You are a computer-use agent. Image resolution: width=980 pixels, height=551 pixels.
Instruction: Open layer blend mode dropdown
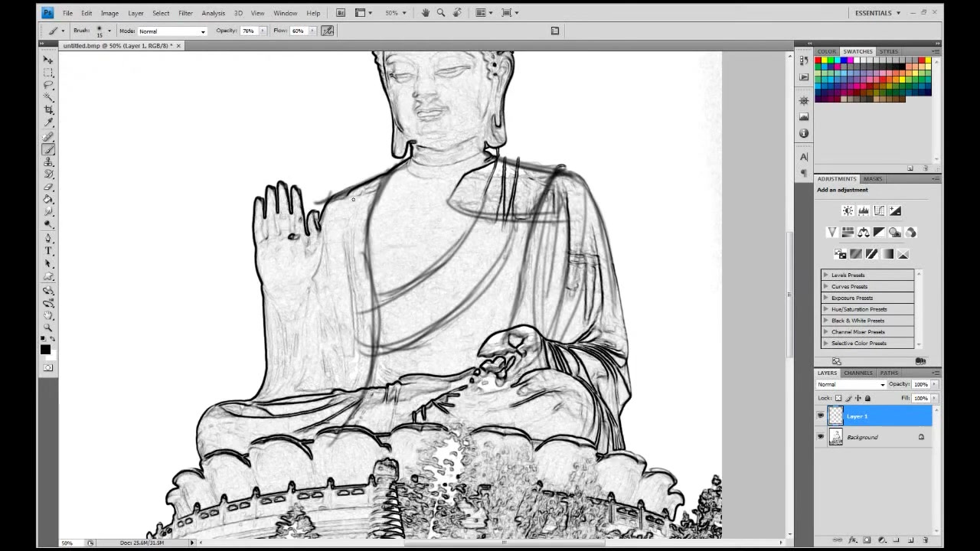(851, 384)
